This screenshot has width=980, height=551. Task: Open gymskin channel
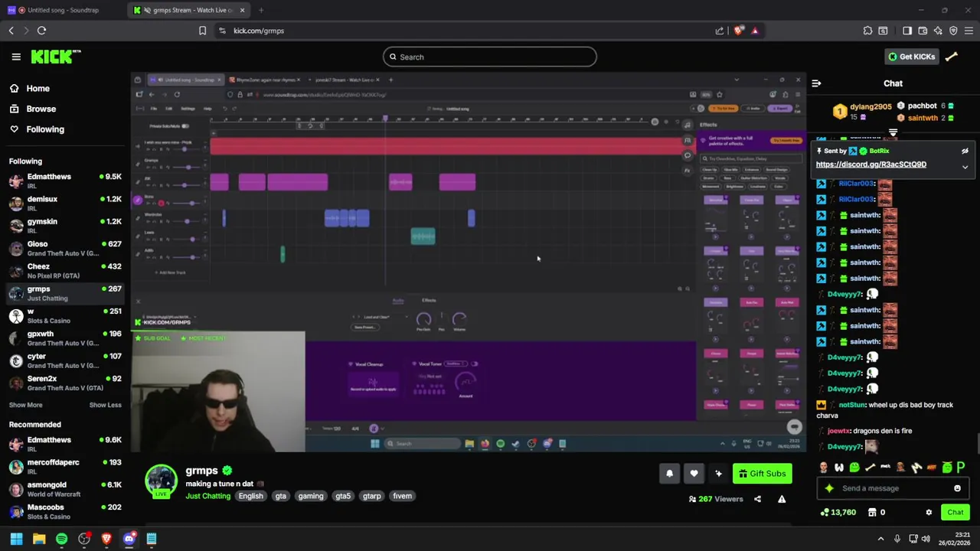pyautogui.click(x=65, y=225)
